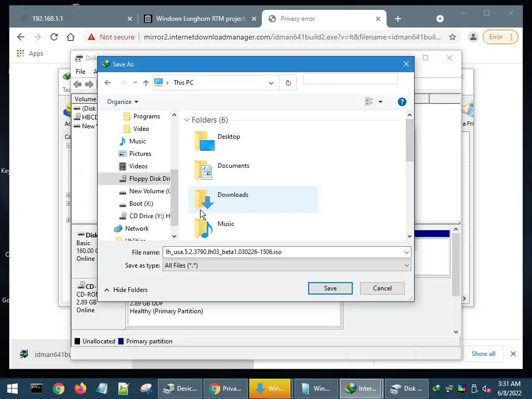Image resolution: width=532 pixels, height=399 pixels.
Task: Change view layout icon in Save As
Action: pos(369,102)
